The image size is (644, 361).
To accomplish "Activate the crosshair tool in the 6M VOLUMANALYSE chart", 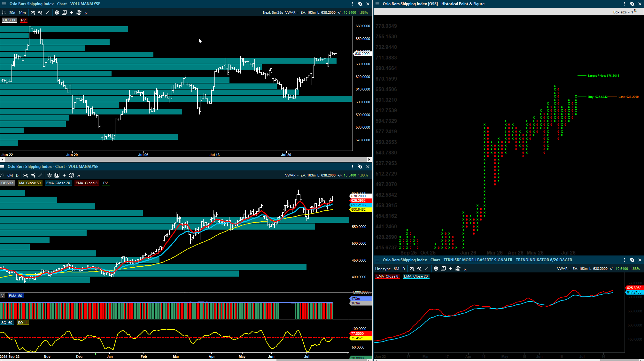I will coord(64,175).
